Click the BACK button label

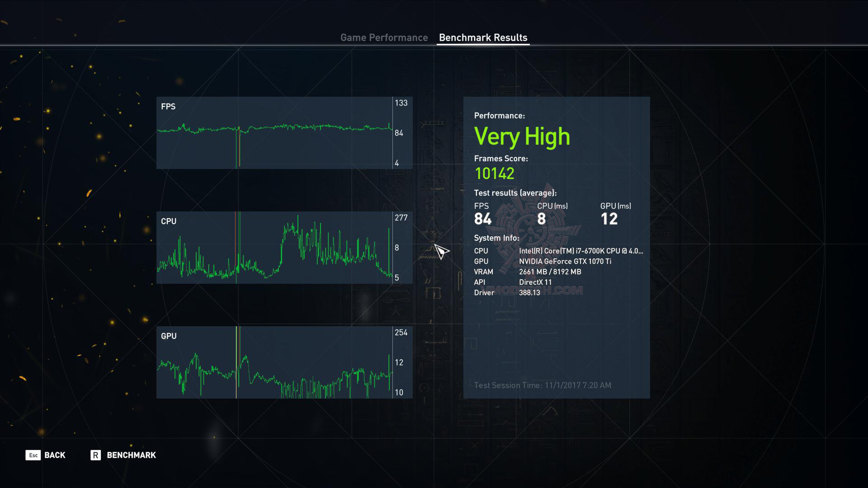(x=55, y=455)
